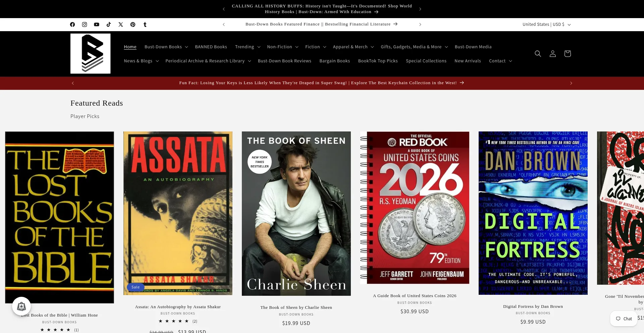Expand the Bust-Down Books menu
The image size is (644, 333).
(x=166, y=47)
